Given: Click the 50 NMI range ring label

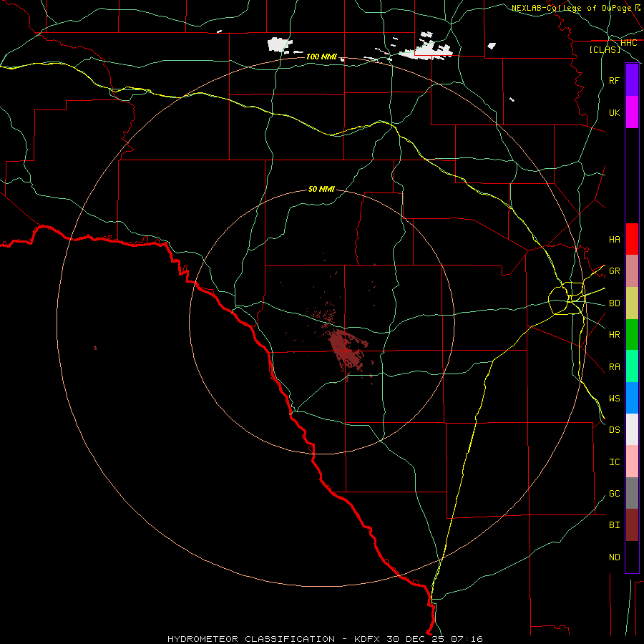Looking at the screenshot, I should pyautogui.click(x=321, y=189).
